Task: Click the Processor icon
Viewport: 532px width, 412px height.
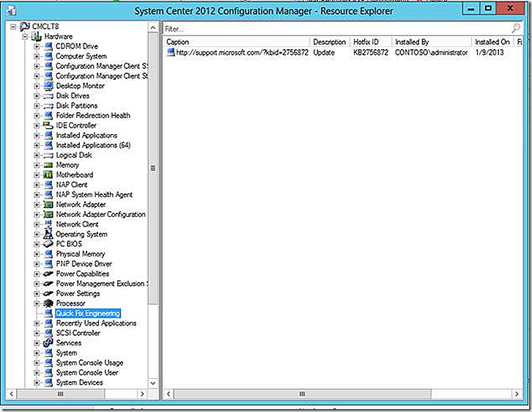Action: [48, 304]
